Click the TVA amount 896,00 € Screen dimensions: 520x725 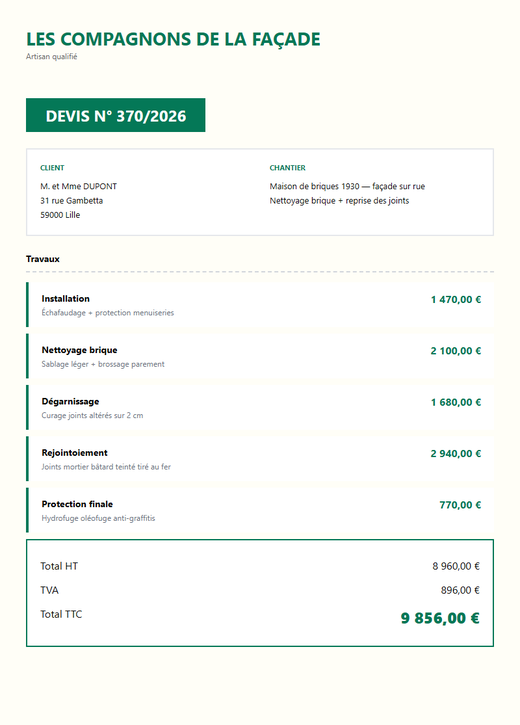(460, 590)
